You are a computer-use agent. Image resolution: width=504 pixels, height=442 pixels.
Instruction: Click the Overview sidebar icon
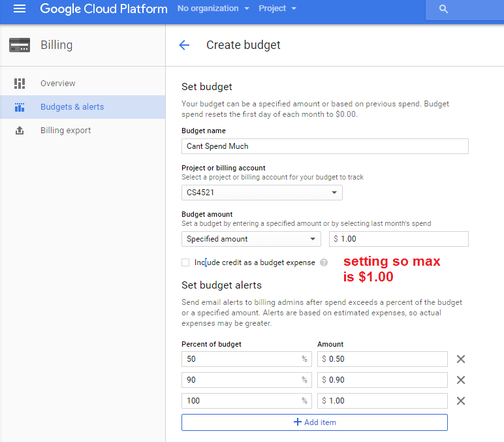[x=20, y=84]
